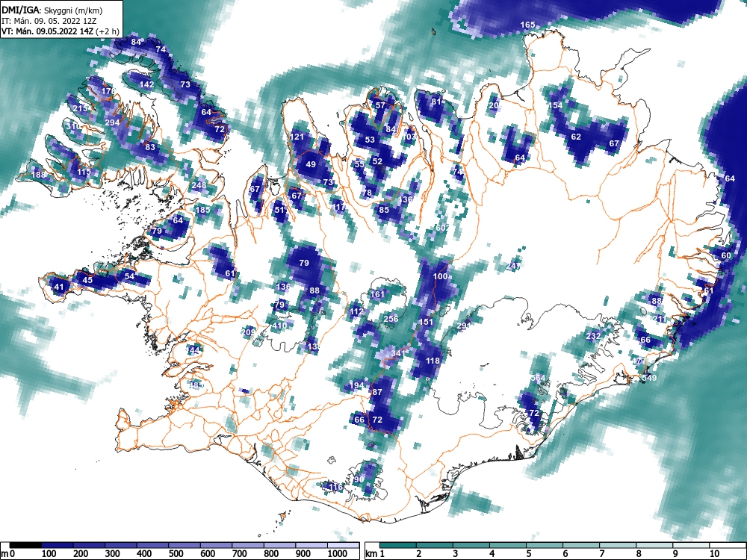Click the visibility value 117 on the map

pos(338,207)
